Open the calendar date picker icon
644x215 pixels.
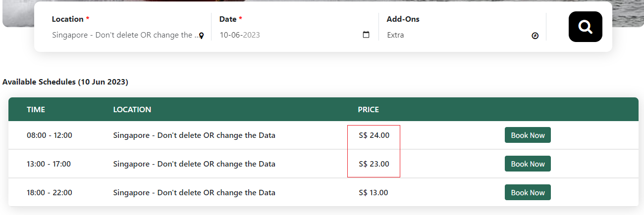[x=366, y=35]
